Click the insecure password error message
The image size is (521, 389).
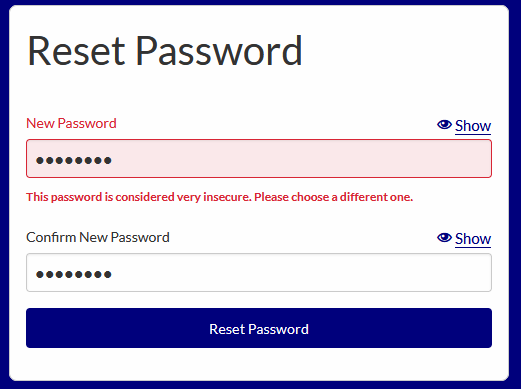[220, 197]
